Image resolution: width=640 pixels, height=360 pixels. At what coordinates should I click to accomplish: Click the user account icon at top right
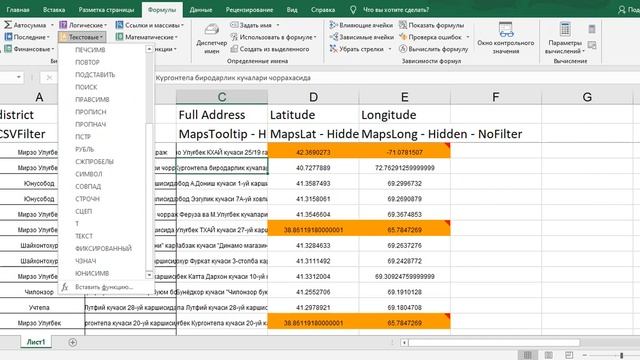[622, 9]
